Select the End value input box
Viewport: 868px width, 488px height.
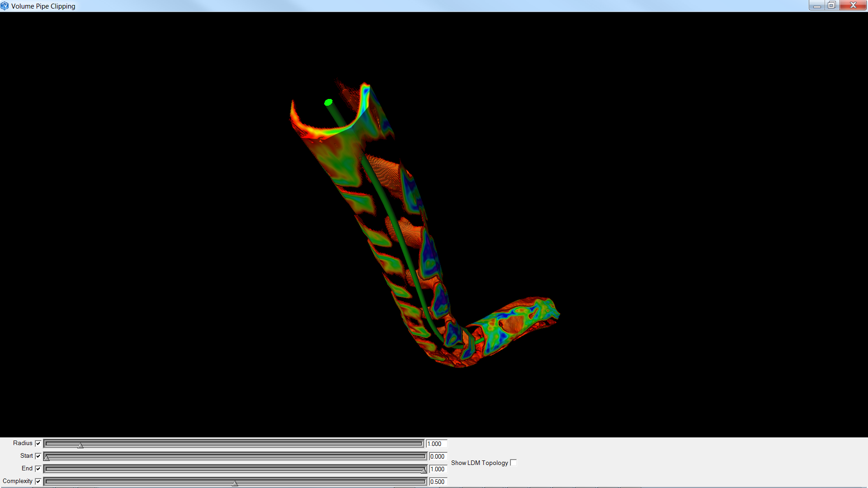(x=438, y=469)
